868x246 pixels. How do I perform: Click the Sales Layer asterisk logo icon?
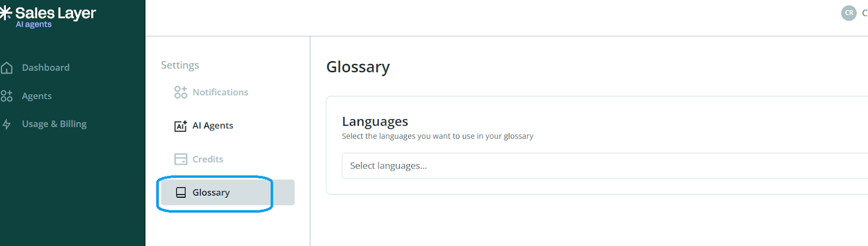[5, 14]
